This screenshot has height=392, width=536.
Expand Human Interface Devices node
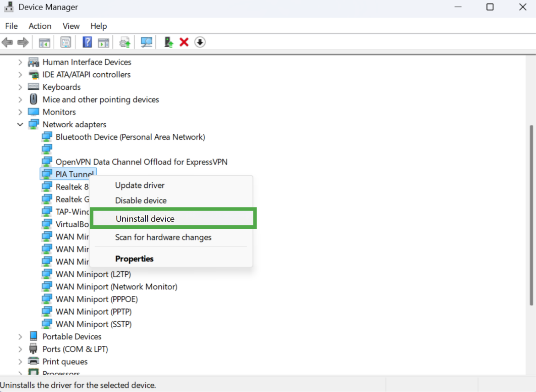tap(20, 62)
